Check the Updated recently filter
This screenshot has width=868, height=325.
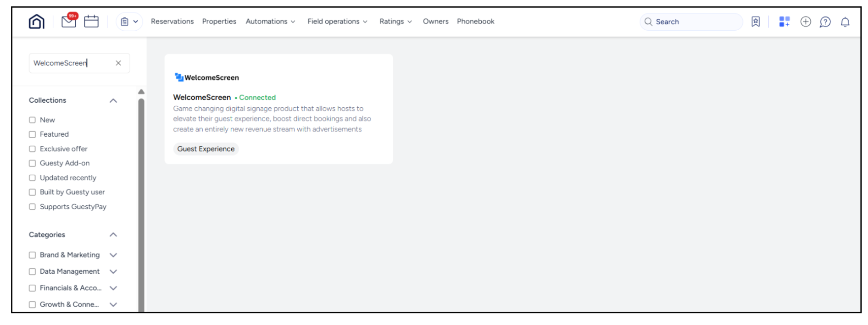click(x=33, y=178)
